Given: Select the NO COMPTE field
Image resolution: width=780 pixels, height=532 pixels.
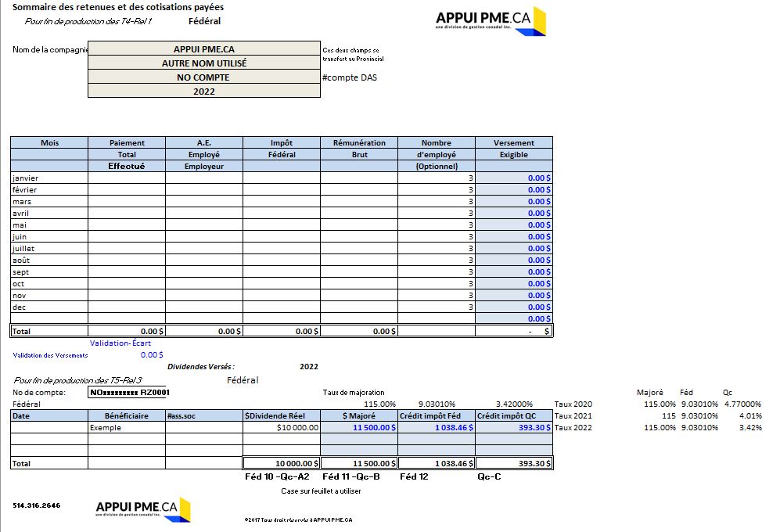Looking at the screenshot, I should (204, 77).
